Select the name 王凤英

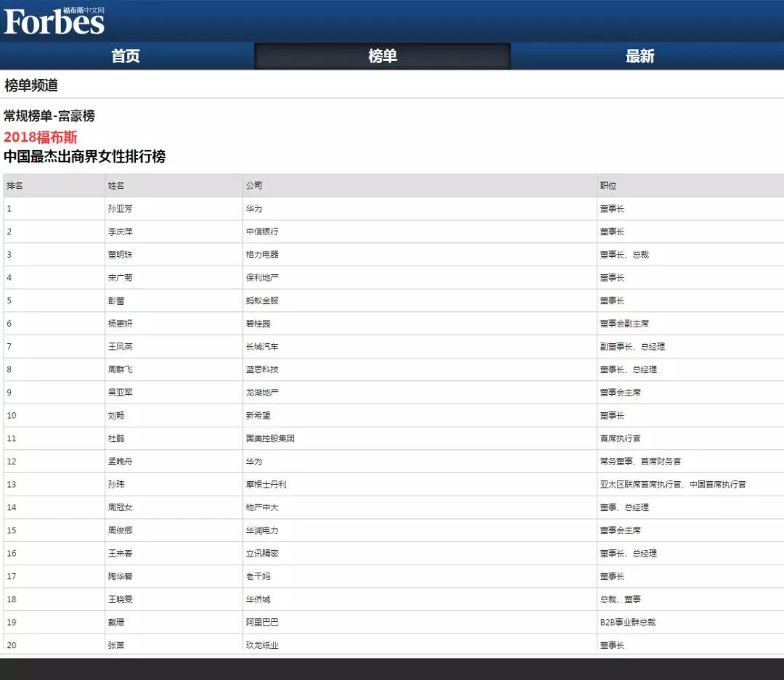pos(120,346)
